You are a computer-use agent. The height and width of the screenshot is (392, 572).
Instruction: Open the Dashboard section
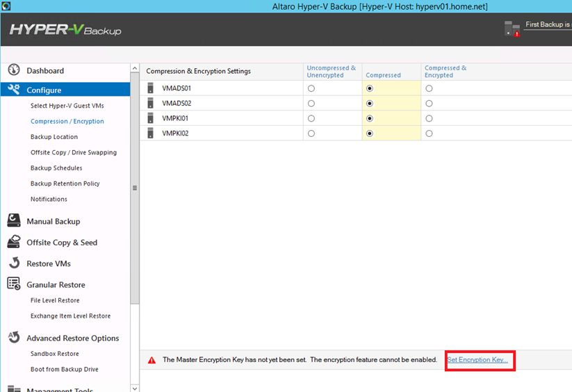click(x=45, y=71)
